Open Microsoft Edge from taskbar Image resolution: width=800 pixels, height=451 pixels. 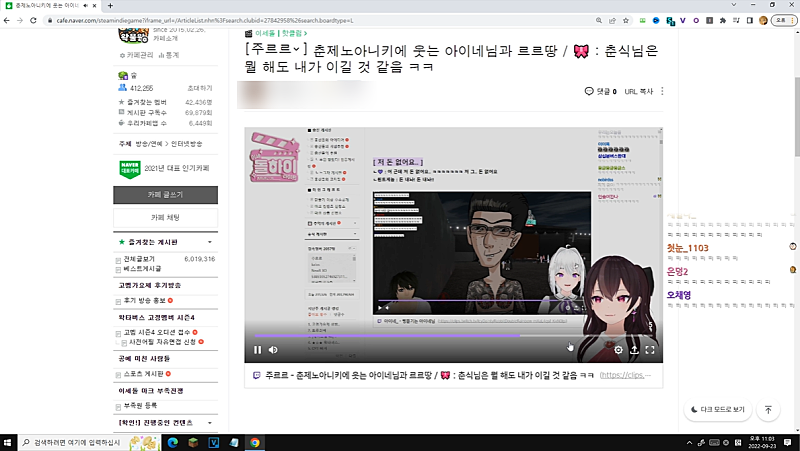172,442
